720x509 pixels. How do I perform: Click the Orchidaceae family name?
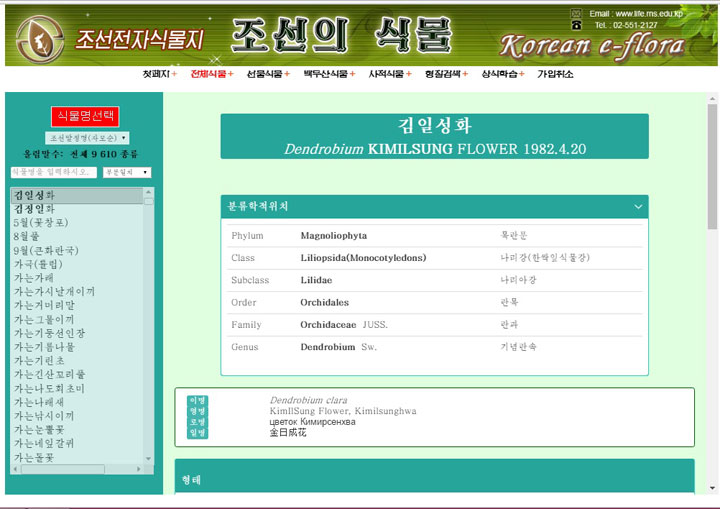click(x=328, y=325)
